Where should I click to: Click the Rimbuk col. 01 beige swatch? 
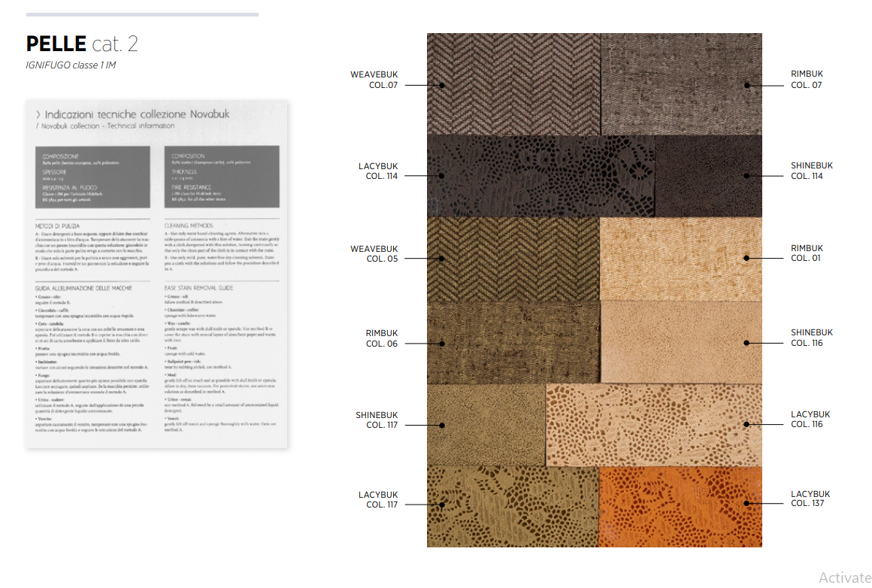[680, 259]
